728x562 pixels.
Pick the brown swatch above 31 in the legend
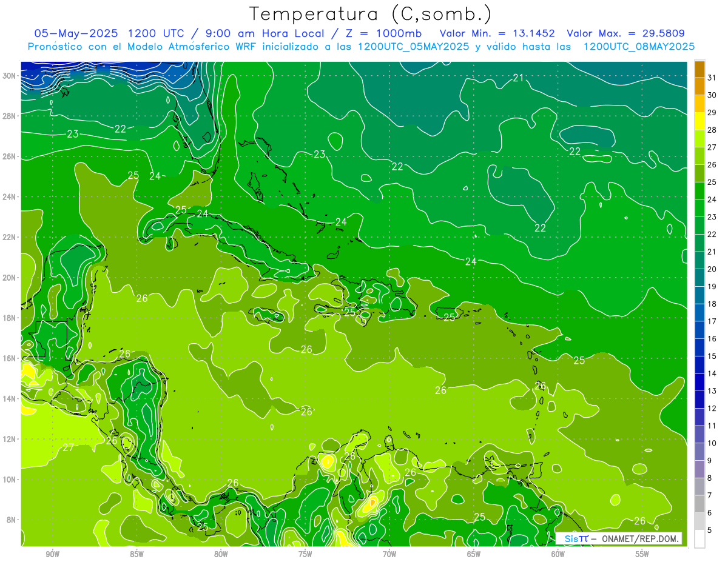699,69
